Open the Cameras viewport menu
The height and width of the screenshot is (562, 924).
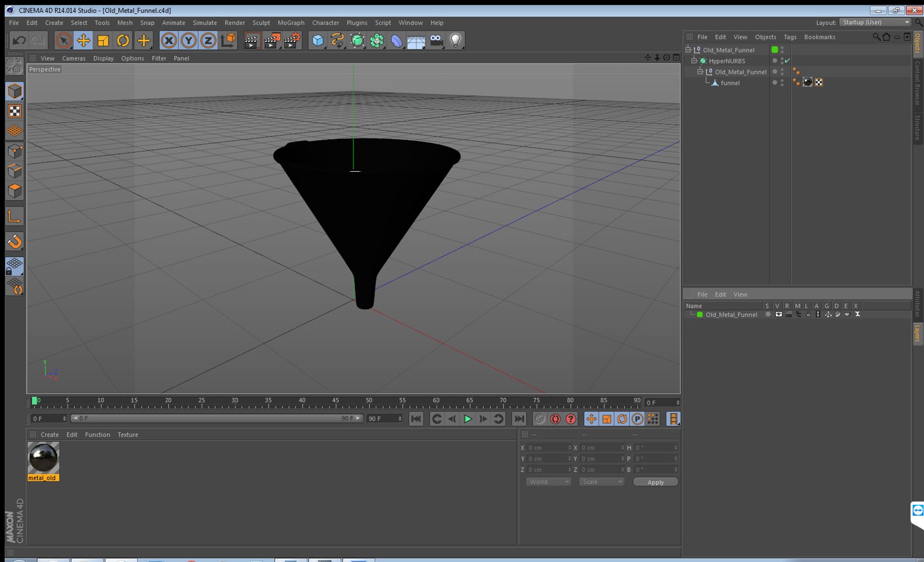click(74, 58)
